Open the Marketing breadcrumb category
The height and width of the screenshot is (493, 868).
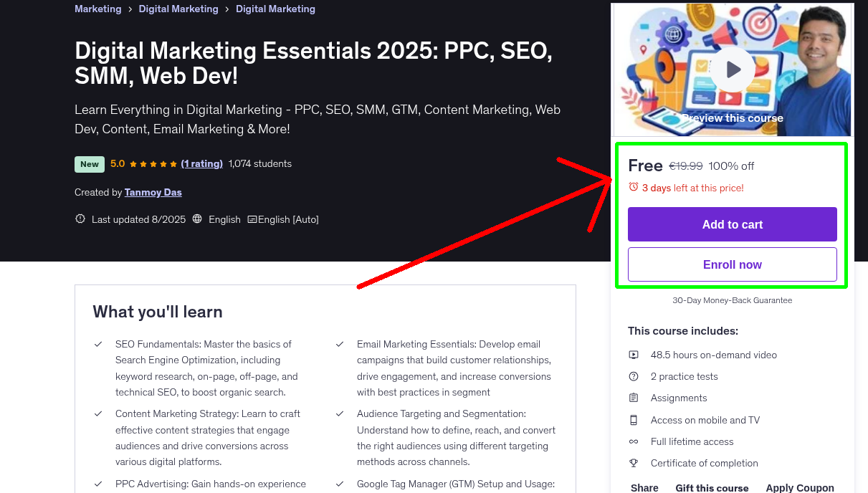pyautogui.click(x=98, y=9)
